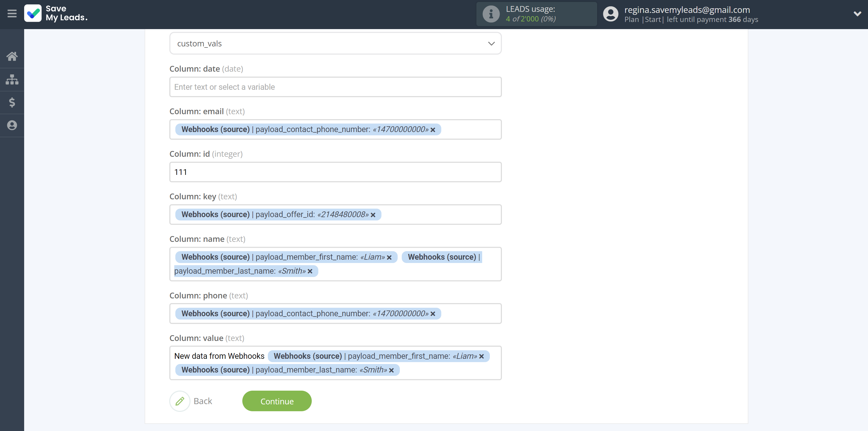Remove phone_number variable from email column
868x431 pixels.
433,130
